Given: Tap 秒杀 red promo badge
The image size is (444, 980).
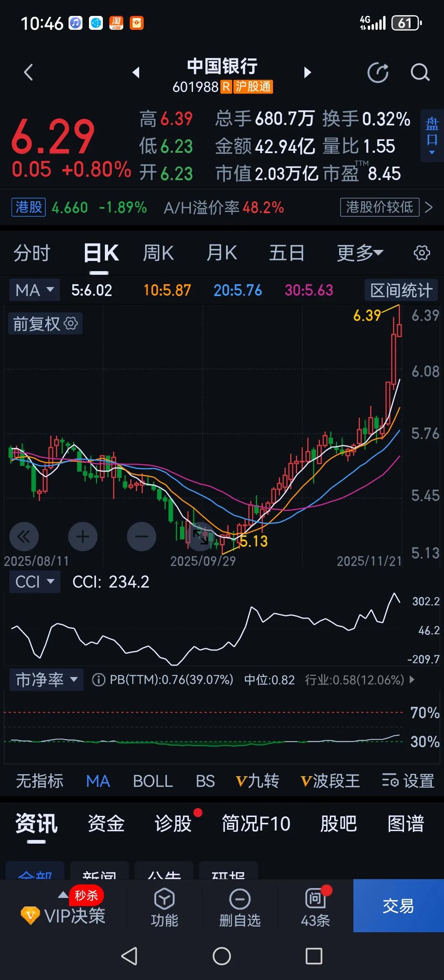Looking at the screenshot, I should click(87, 895).
